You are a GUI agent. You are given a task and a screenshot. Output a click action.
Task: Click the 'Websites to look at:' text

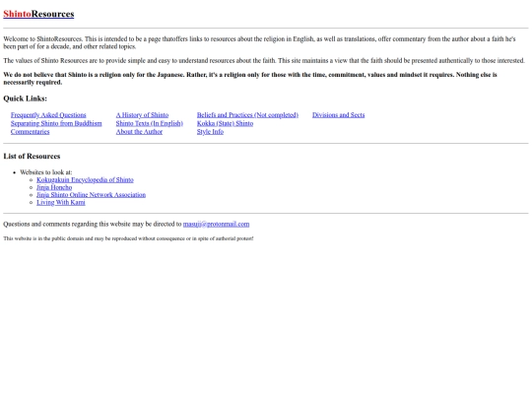pyautogui.click(x=45, y=172)
